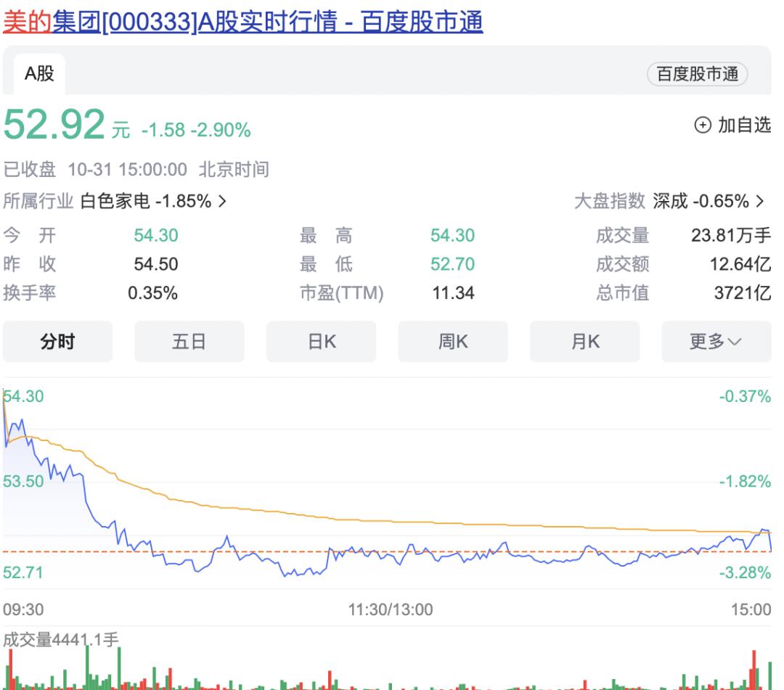The image size is (784, 690).
Task: Click the 已收盘 status text
Action: tap(30, 170)
